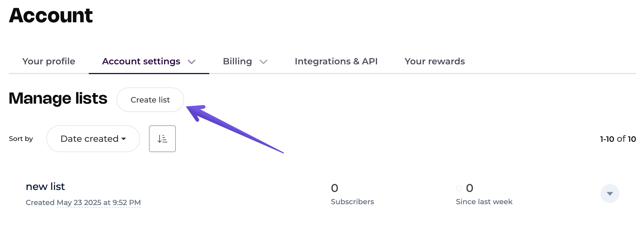Open the Date created sort dropdown
The height and width of the screenshot is (229, 644).
(93, 139)
